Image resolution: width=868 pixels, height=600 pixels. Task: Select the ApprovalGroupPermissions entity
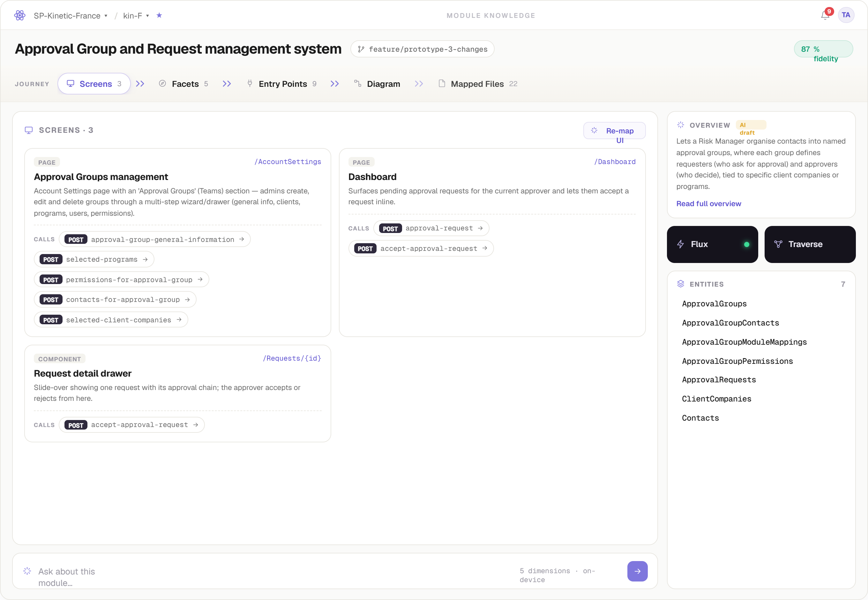coord(737,361)
